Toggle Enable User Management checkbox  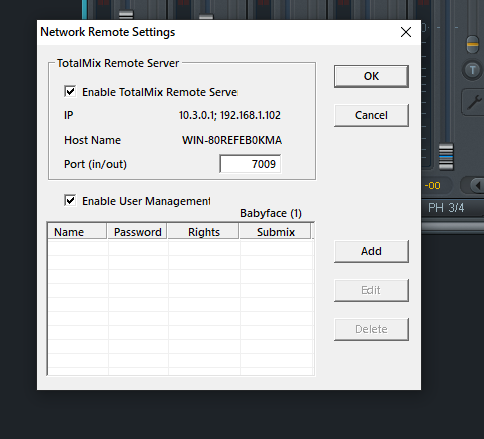(x=70, y=200)
